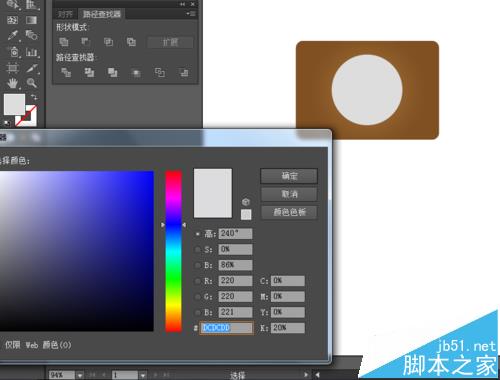
Task: Click the hue value field 240°
Action: [x=235, y=233]
